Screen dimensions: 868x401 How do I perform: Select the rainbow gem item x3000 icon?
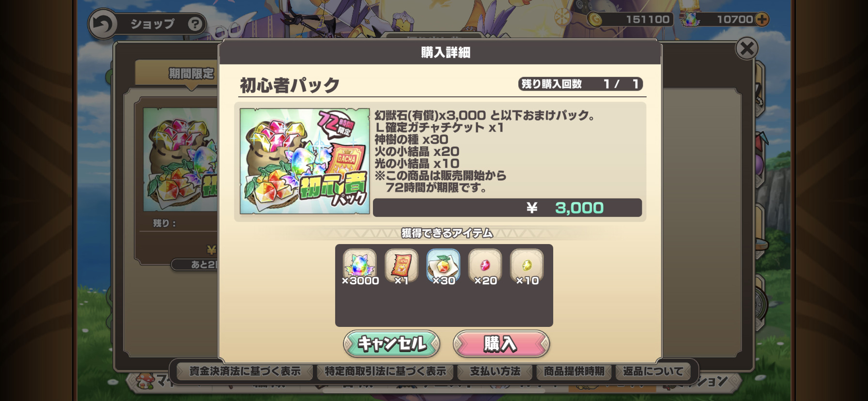click(x=359, y=266)
